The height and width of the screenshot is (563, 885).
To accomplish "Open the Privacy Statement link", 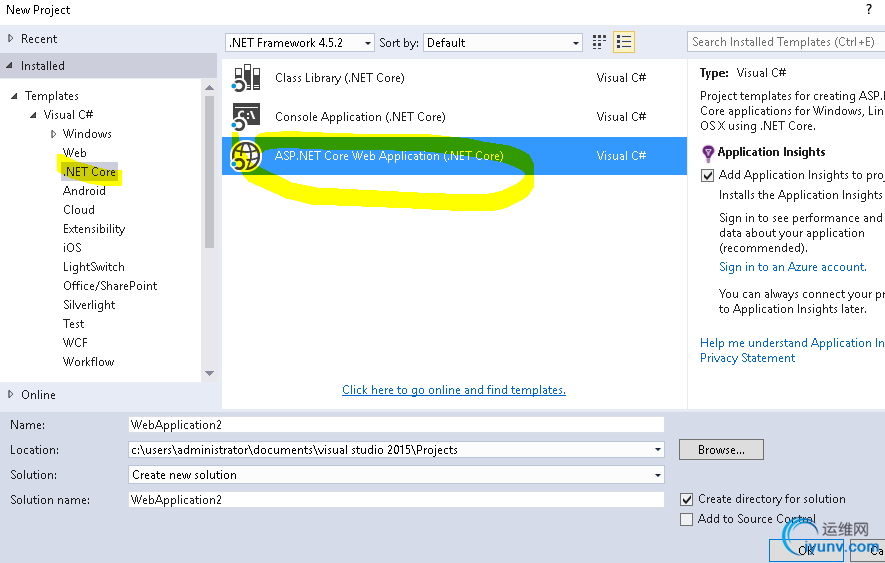I will point(747,358).
